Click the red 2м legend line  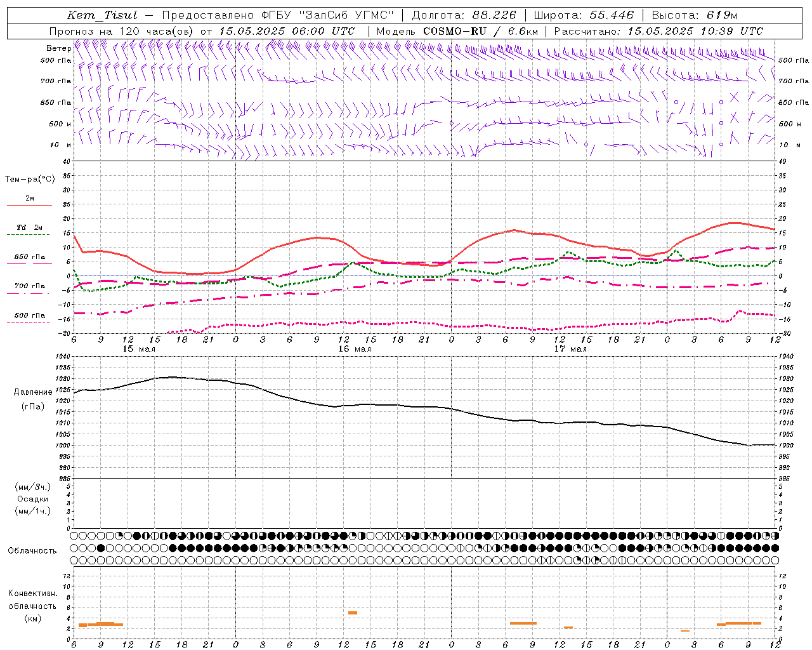[x=29, y=205]
